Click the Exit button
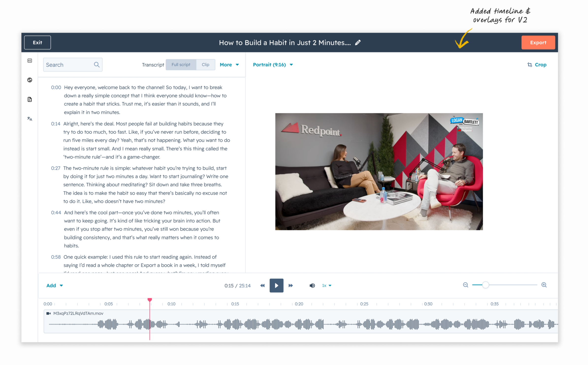Screen dimensions: 588x365 point(37,43)
